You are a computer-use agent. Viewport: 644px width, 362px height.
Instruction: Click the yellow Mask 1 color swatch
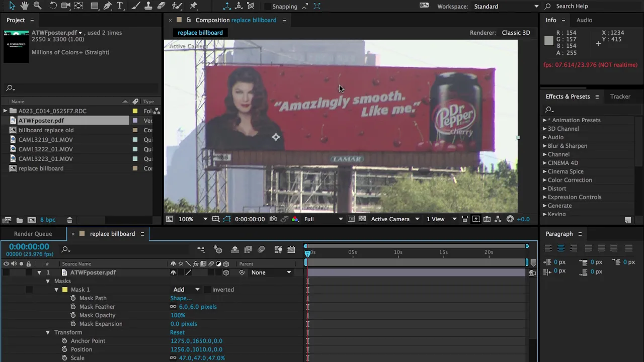point(64,290)
